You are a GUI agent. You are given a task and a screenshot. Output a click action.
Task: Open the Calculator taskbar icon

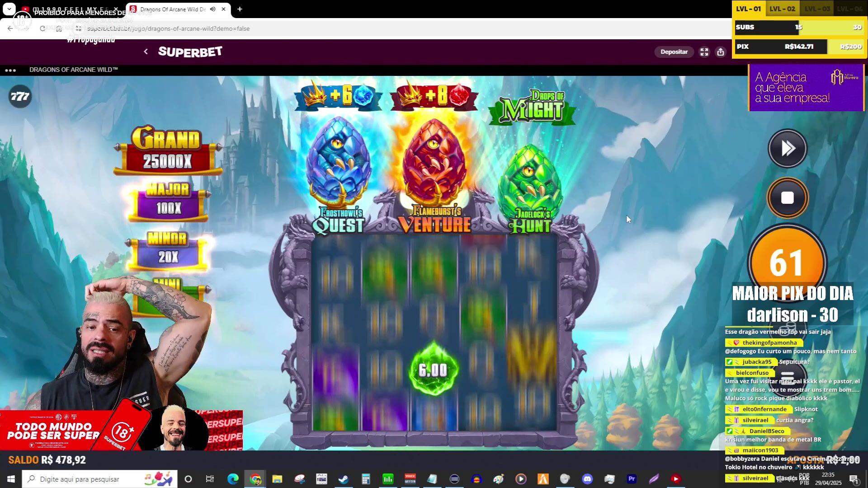(366, 479)
